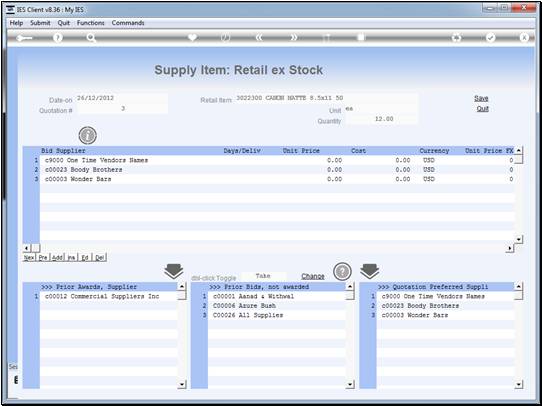Click question mark icon beside Change
The image size is (542, 406).
pyautogui.click(x=342, y=272)
